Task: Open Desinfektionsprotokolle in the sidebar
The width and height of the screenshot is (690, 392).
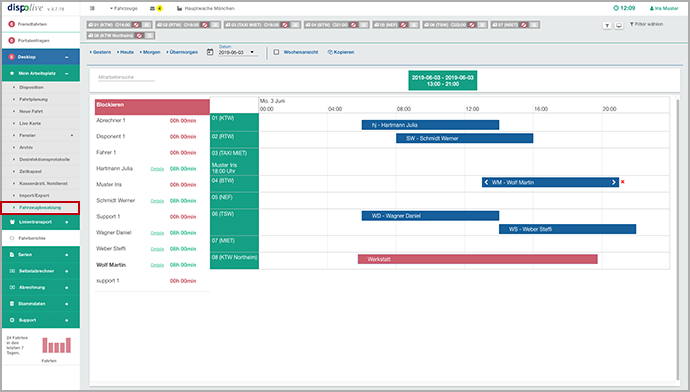Action: (x=44, y=159)
